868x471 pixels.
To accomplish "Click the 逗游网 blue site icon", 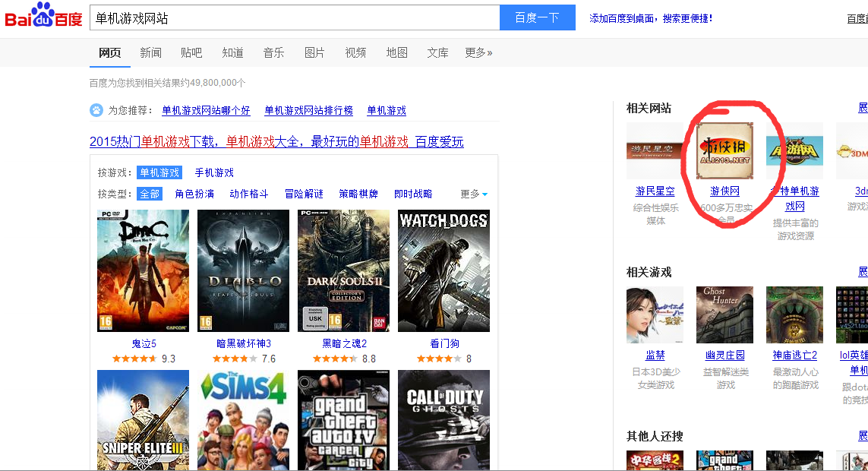I will (794, 150).
